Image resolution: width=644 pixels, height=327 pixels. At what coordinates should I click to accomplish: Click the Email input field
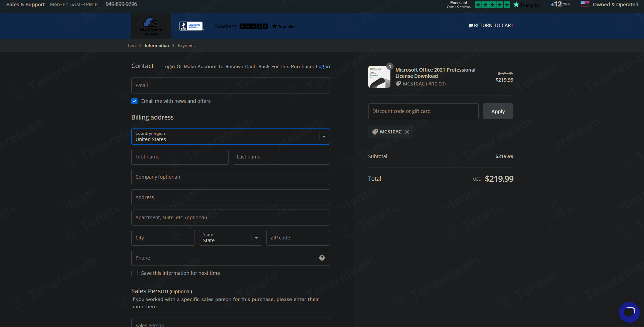point(231,85)
